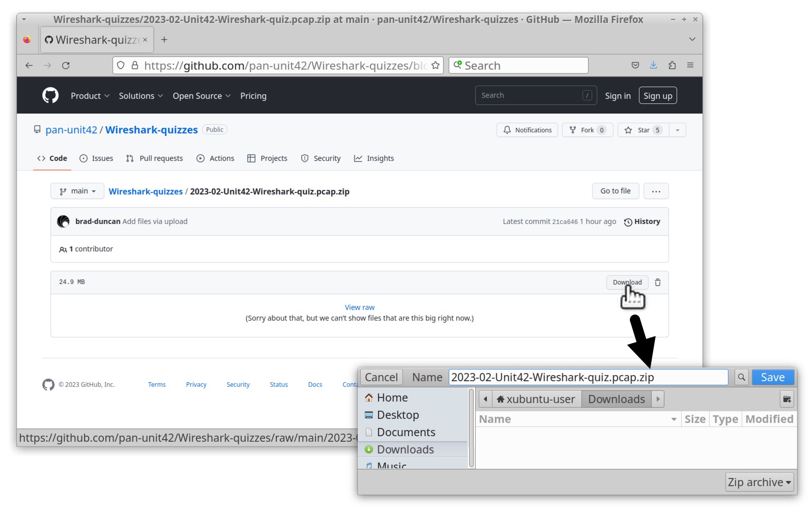Open the Wireshark-quizzes breadcrumb link
Screen dimensions: 812x509
[146, 191]
